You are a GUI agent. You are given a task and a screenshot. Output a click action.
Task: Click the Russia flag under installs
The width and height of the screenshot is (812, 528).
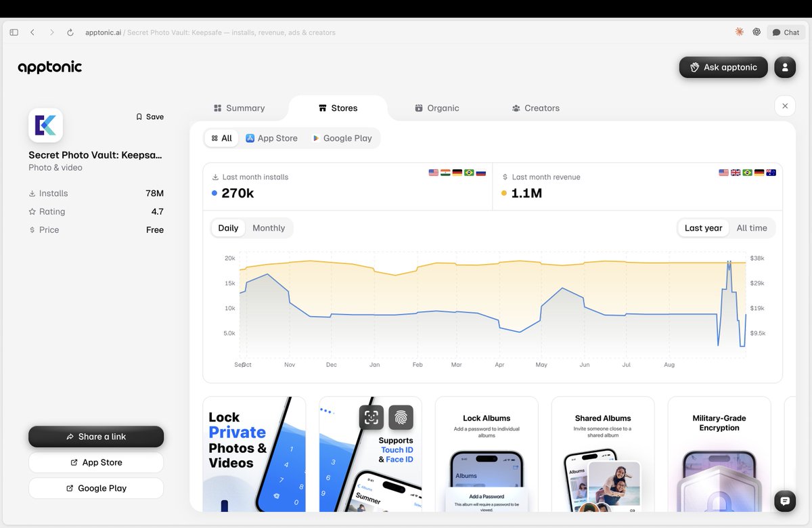[x=481, y=173]
